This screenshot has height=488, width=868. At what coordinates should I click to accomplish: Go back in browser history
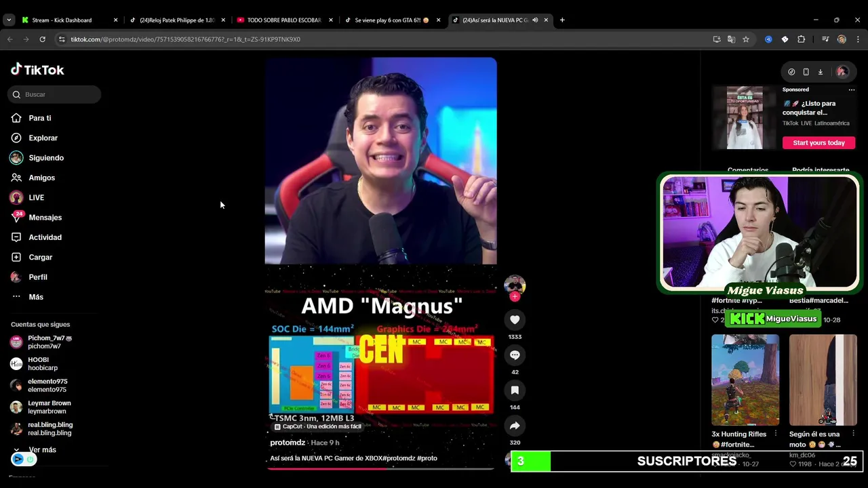9,39
